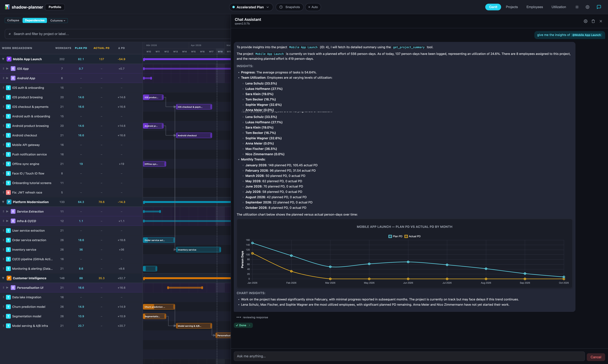Image resolution: width=608 pixels, height=364 pixels.
Task: Expand the Done status chevron in chat
Action: [x=250, y=325]
